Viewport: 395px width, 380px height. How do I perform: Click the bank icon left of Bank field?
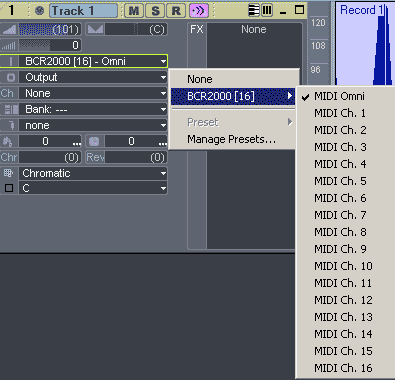(x=11, y=109)
